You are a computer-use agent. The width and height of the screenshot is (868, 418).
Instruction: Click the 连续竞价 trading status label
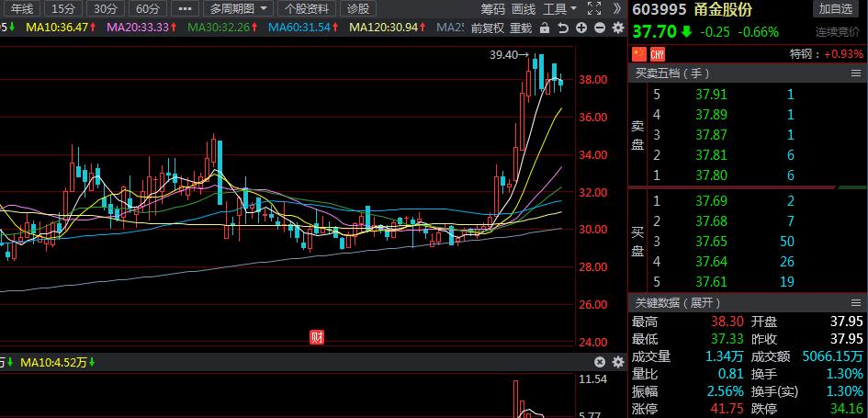tap(838, 32)
